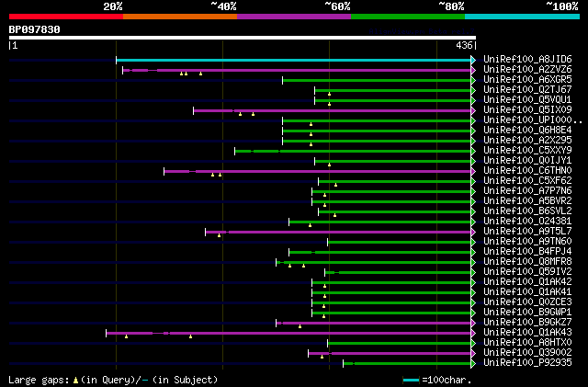Click the green P92935 alignment bar

click(407, 363)
